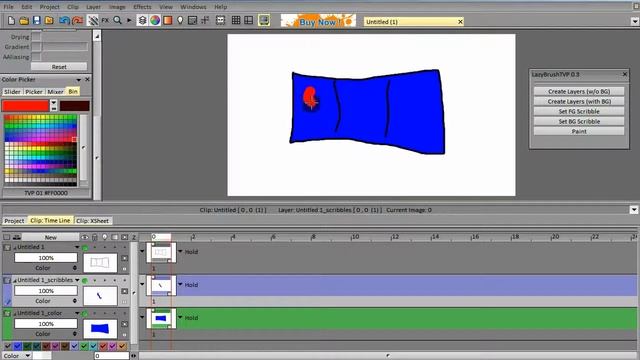Click the highlighted display monitor icon
The width and height of the screenshot is (640, 360).
click(x=264, y=20)
